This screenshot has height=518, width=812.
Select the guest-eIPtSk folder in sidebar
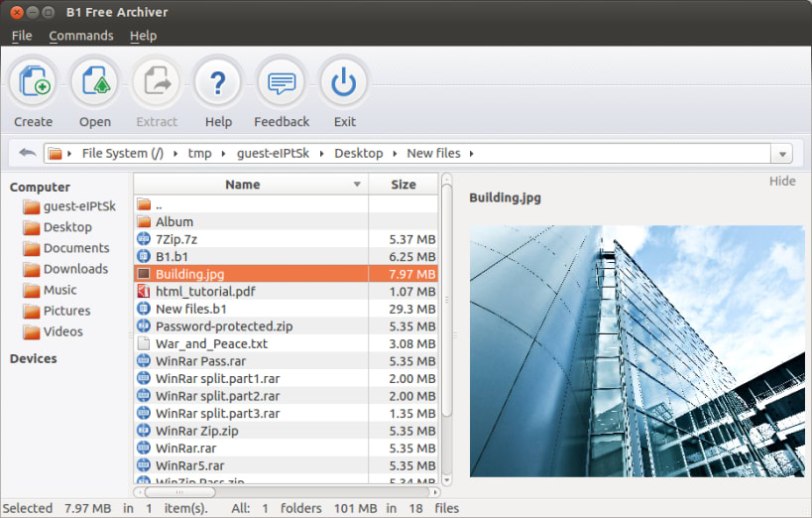coord(69,206)
